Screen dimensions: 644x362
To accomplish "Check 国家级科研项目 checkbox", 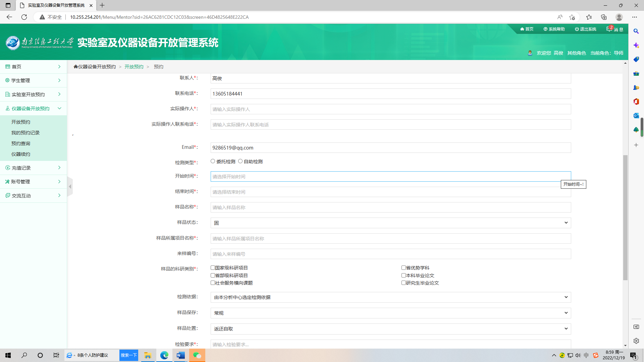I will tap(213, 268).
